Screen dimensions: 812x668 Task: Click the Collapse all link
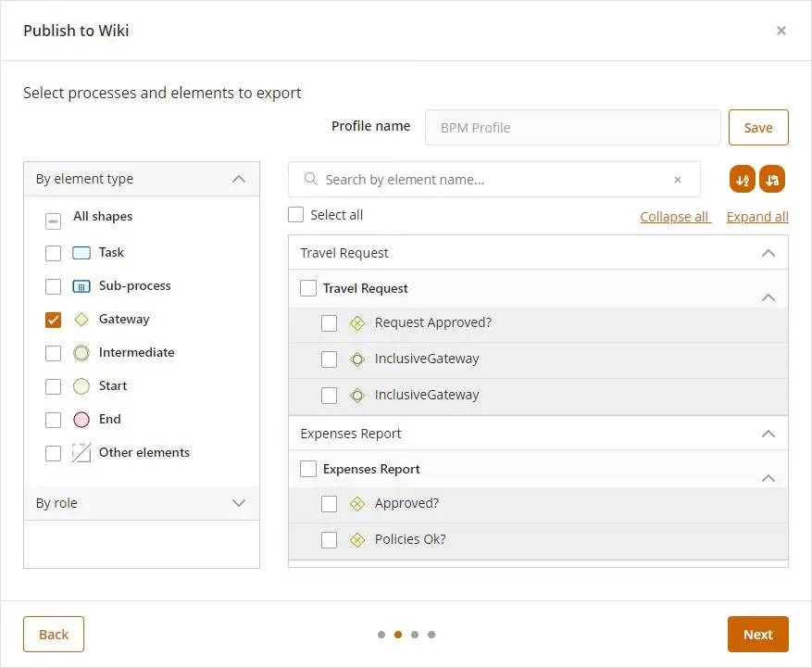coord(675,217)
